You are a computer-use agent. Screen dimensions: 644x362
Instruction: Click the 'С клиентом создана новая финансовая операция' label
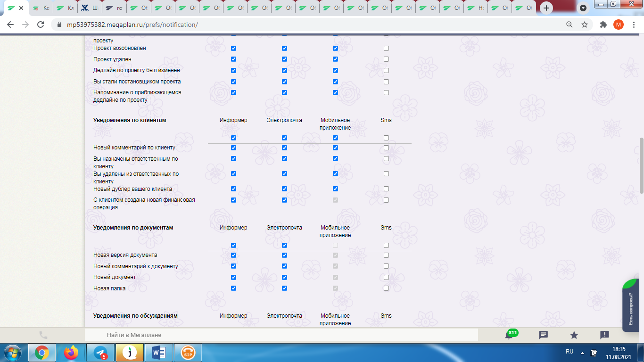coord(144,204)
